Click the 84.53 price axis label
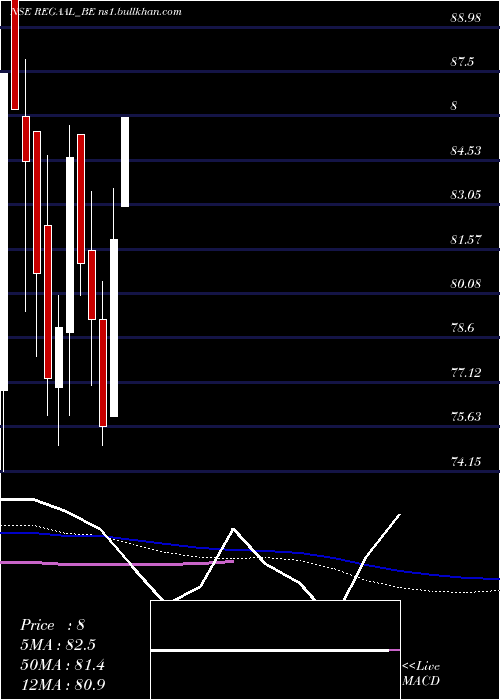 click(x=466, y=150)
